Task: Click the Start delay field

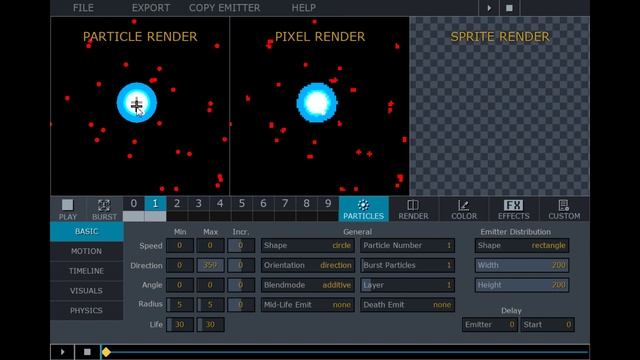Action: click(x=547, y=325)
